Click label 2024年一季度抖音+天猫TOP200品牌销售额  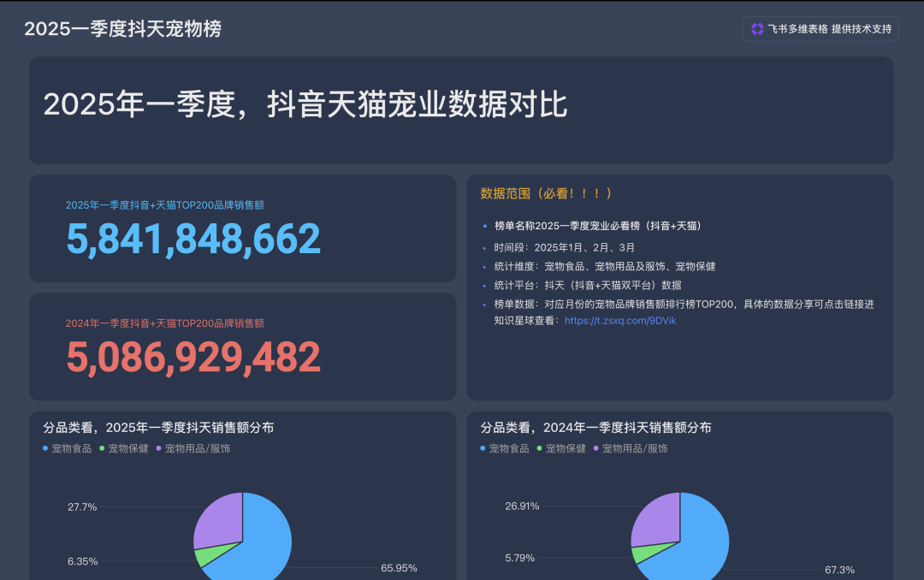click(x=164, y=323)
